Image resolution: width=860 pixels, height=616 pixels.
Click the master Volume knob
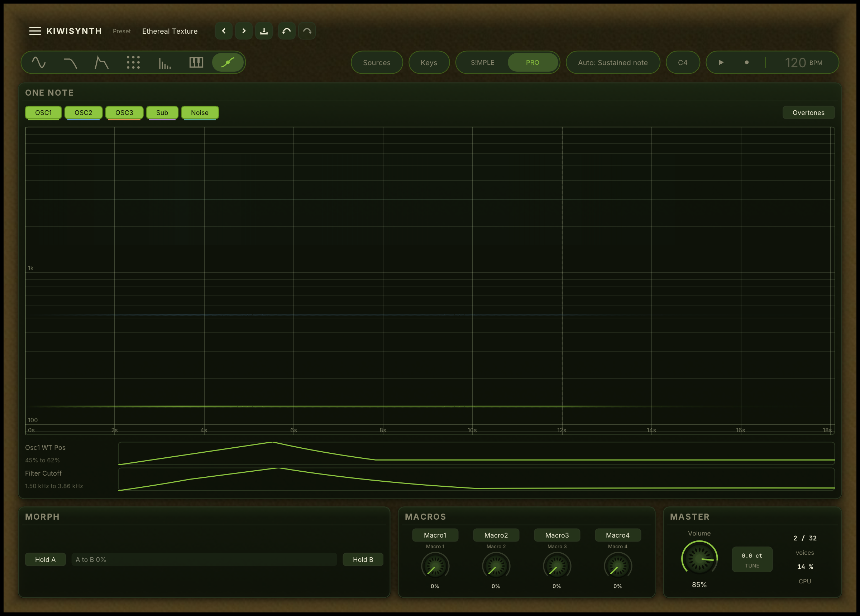699,558
